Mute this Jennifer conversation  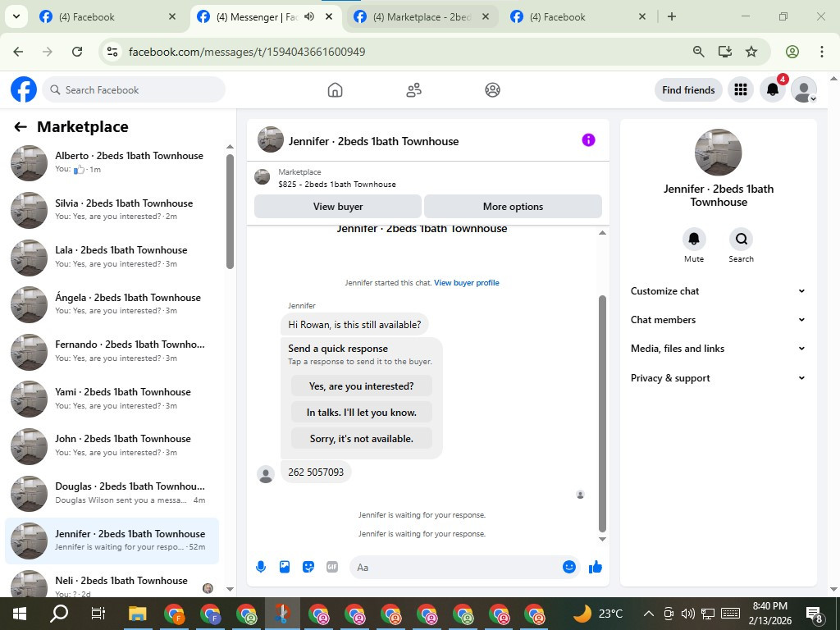tap(694, 239)
